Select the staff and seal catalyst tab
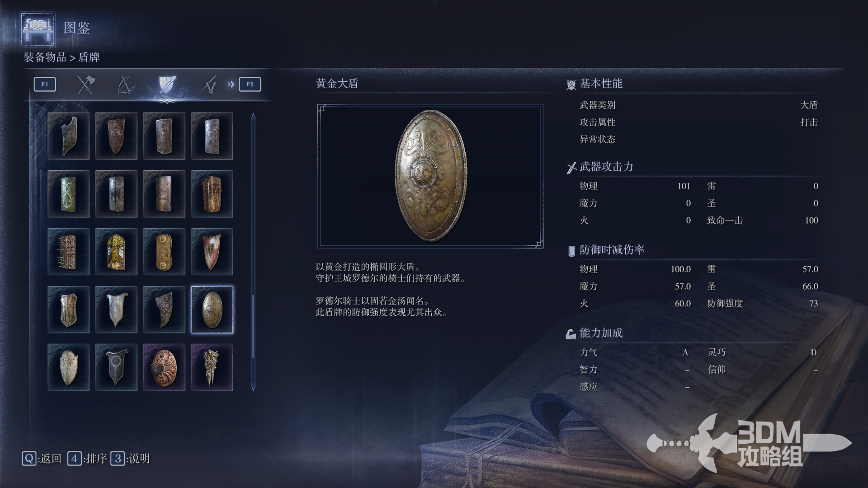This screenshot has height=488, width=868. pos(208,84)
